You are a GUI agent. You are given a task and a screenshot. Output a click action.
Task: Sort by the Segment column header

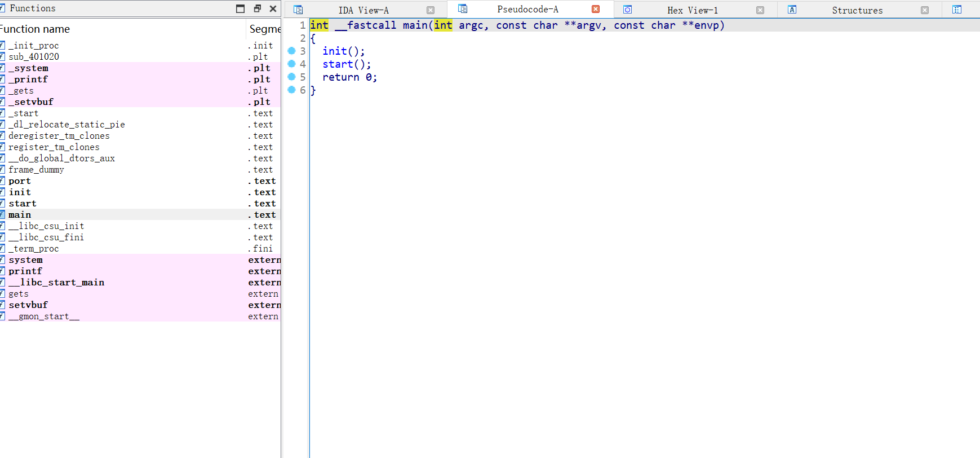(264, 29)
